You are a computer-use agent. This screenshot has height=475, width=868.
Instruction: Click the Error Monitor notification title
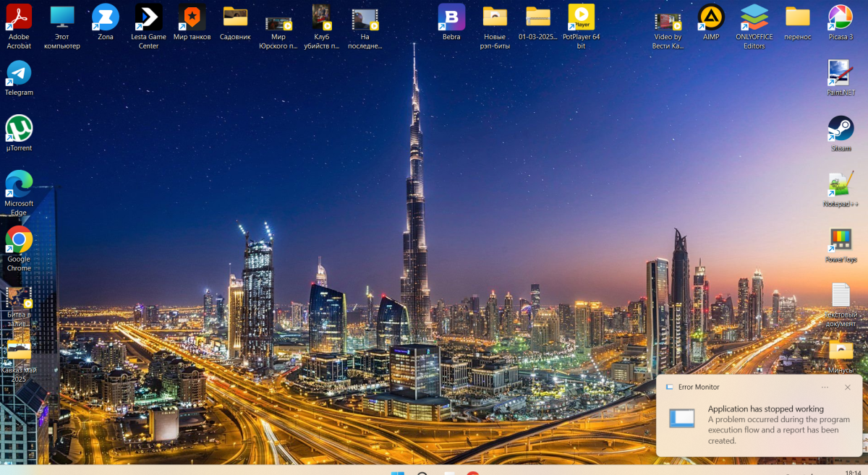coord(699,387)
